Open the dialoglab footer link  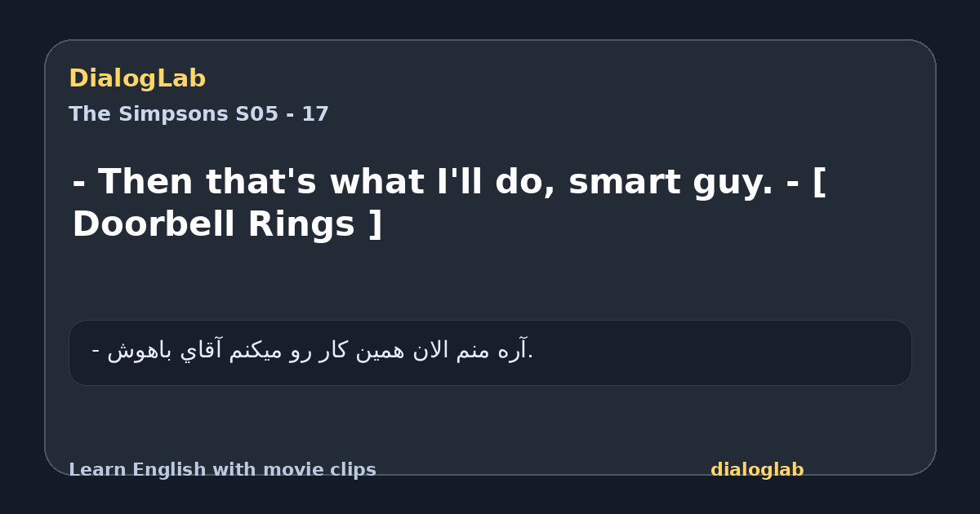click(x=757, y=470)
